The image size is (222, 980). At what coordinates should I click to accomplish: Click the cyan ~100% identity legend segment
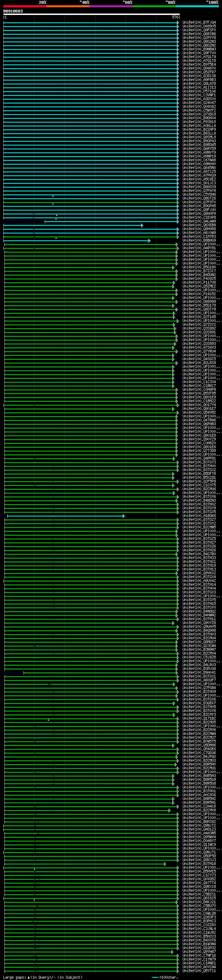pos(197,7)
